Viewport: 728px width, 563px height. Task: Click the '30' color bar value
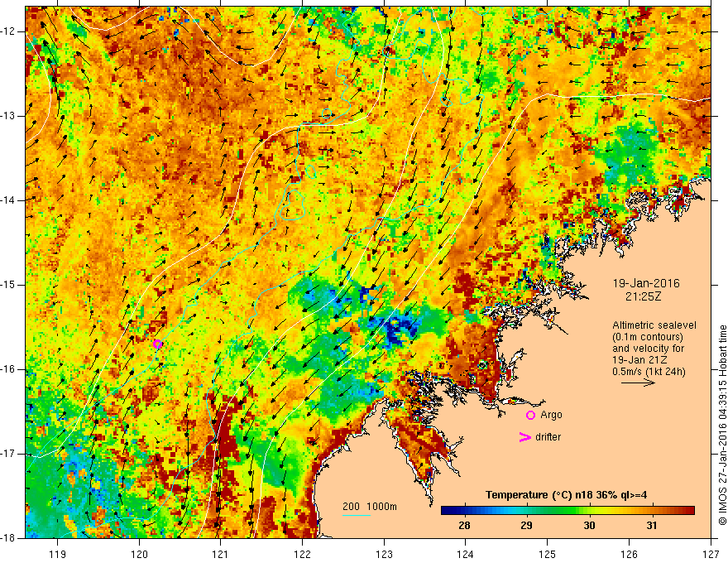point(589,526)
